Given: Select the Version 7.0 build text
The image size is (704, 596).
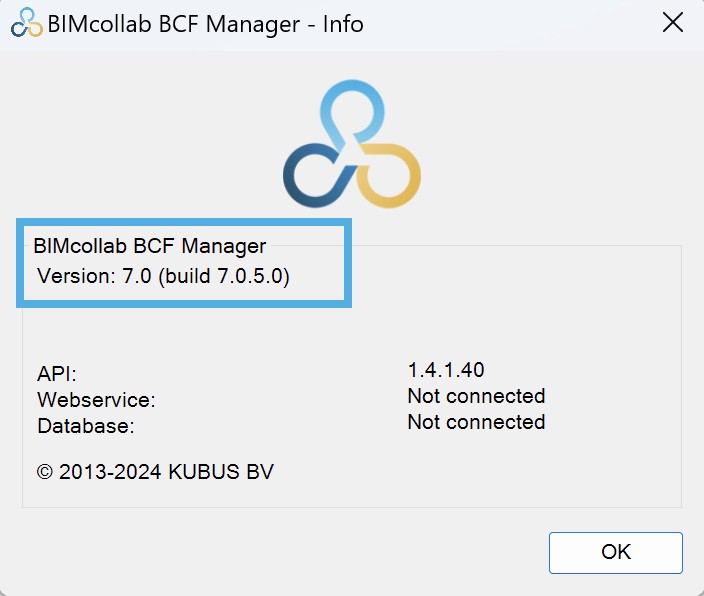Looking at the screenshot, I should 163,276.
